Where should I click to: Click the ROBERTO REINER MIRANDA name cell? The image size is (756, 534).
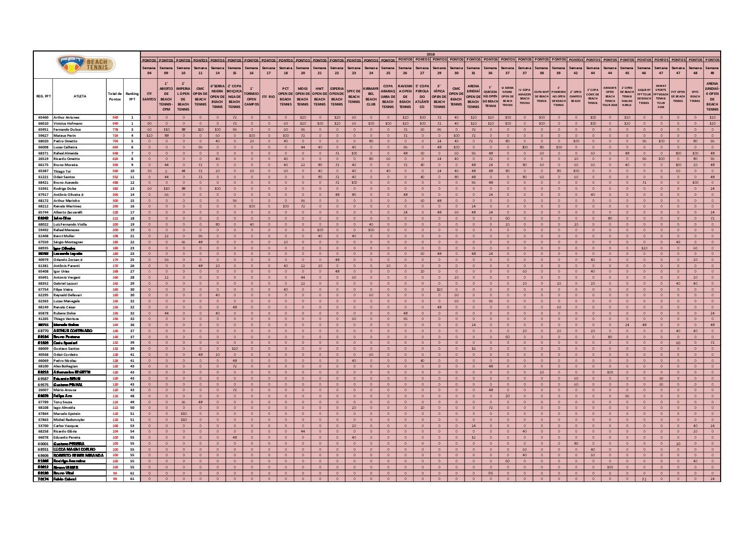coord(78,455)
